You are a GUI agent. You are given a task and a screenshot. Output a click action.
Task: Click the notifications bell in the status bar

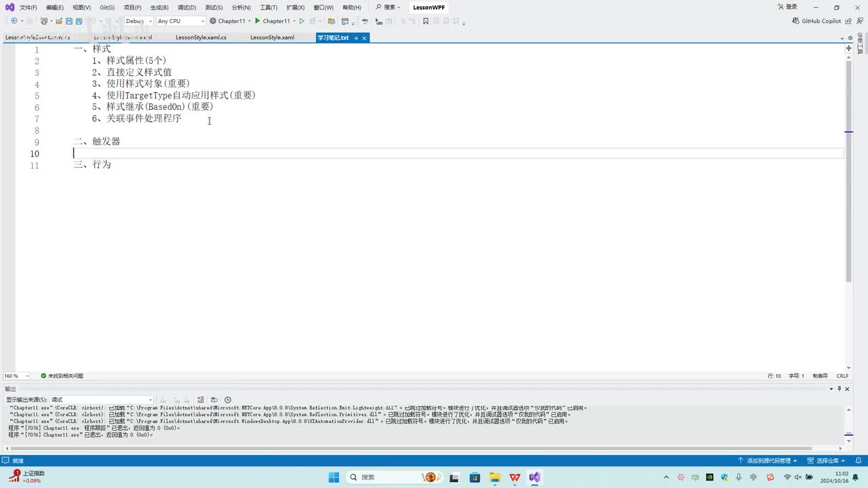coord(858,460)
